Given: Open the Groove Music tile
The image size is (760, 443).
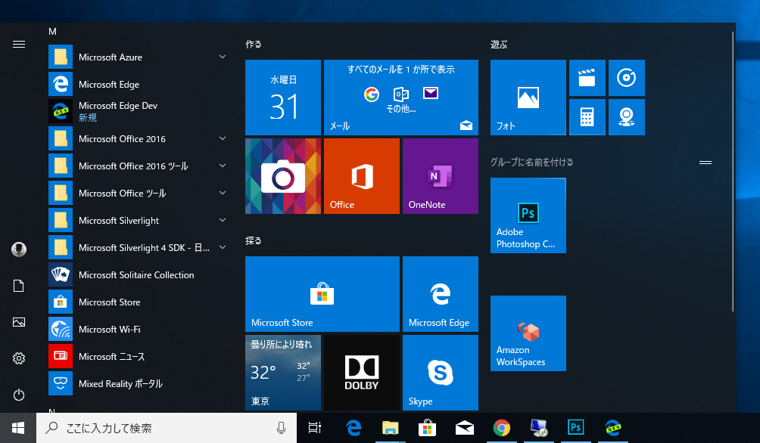Looking at the screenshot, I should 626,78.
